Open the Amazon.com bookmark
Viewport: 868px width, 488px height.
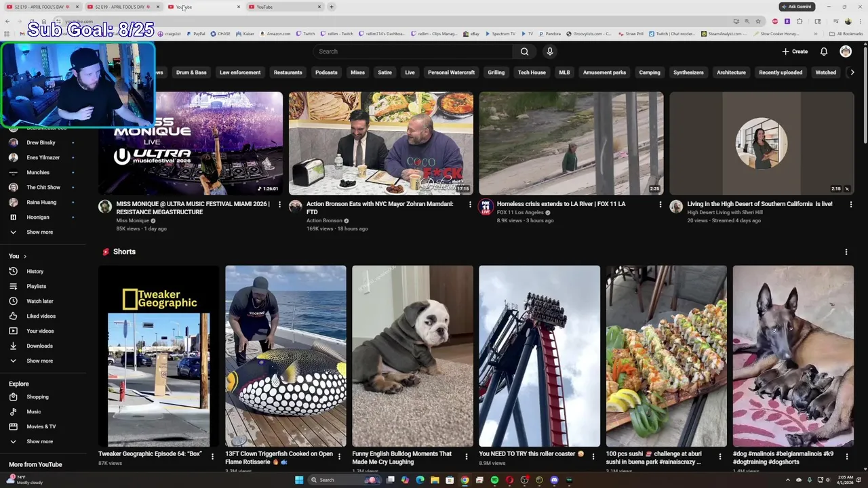(x=275, y=34)
